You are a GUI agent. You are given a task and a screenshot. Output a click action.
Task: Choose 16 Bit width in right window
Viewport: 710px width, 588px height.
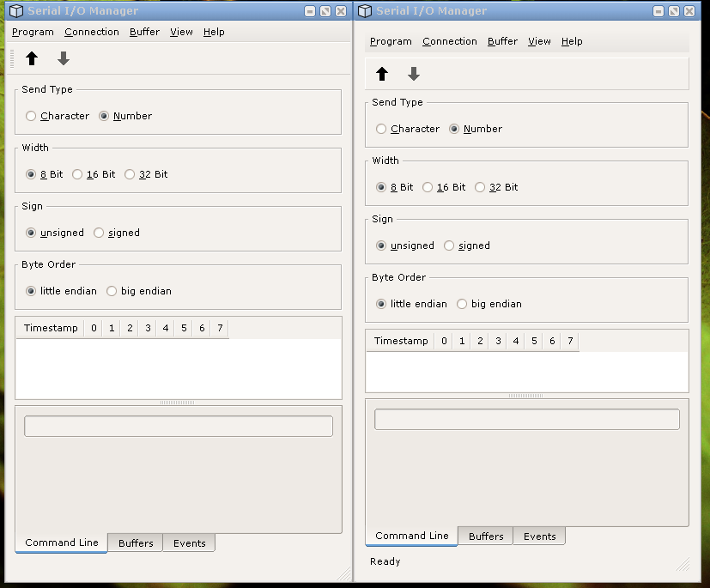(x=444, y=187)
